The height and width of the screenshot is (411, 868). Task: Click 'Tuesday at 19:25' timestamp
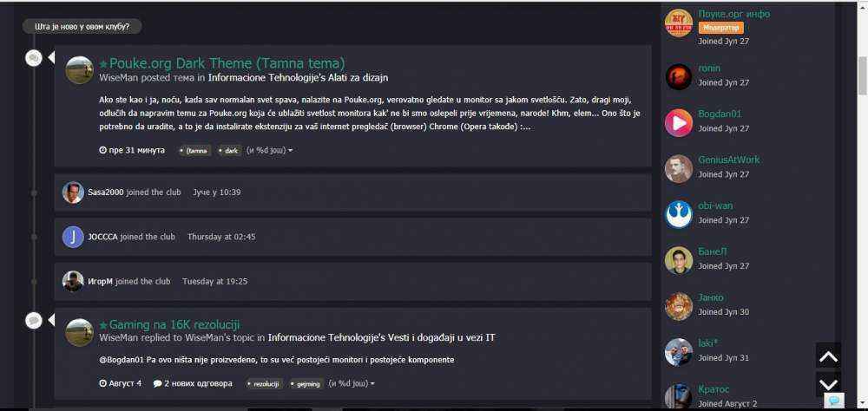coord(214,282)
